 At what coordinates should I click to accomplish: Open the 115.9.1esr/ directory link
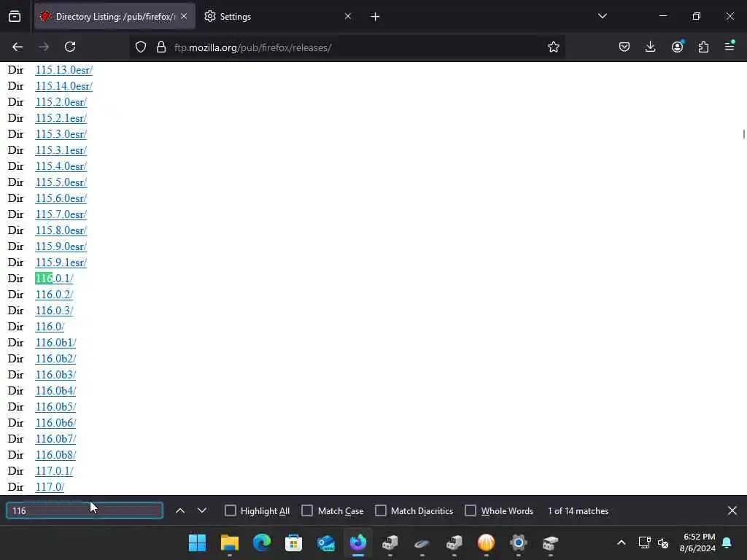61,262
